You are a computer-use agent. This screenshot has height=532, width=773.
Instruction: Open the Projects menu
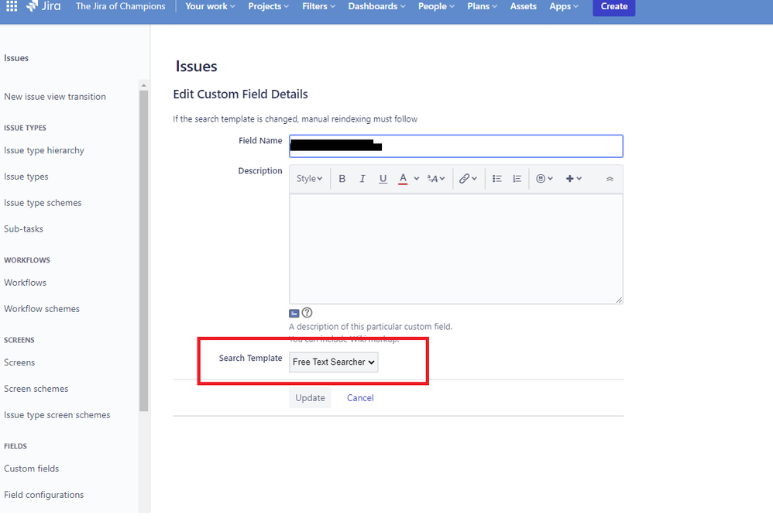[269, 6]
